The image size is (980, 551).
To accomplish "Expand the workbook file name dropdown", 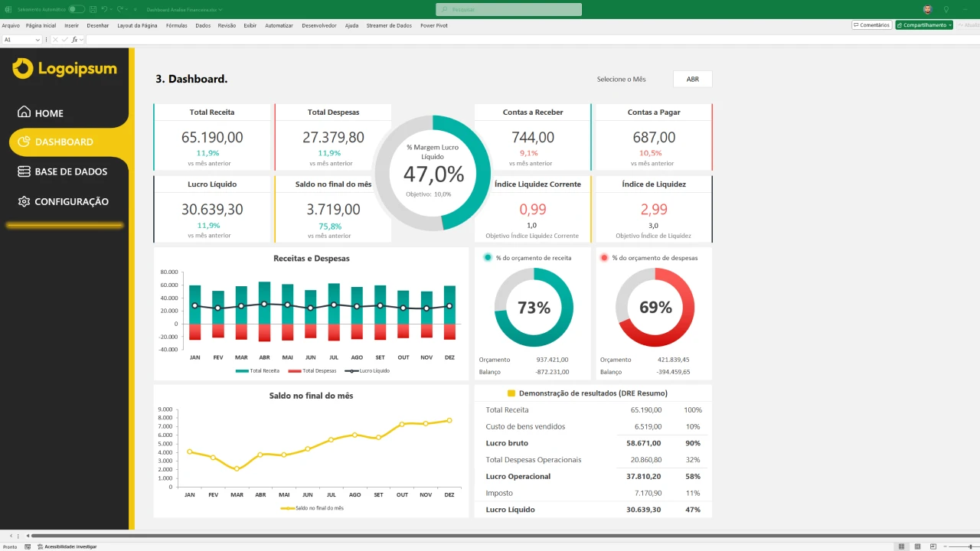I will point(220,10).
